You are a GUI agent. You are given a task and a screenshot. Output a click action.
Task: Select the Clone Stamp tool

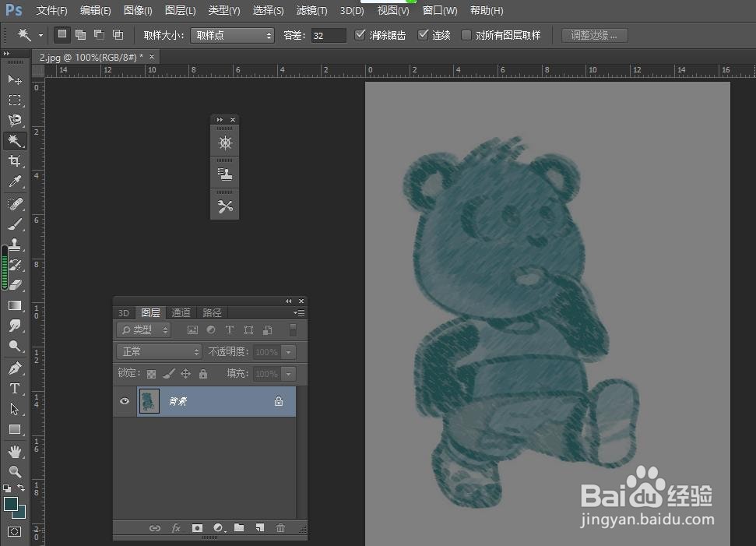[x=15, y=245]
